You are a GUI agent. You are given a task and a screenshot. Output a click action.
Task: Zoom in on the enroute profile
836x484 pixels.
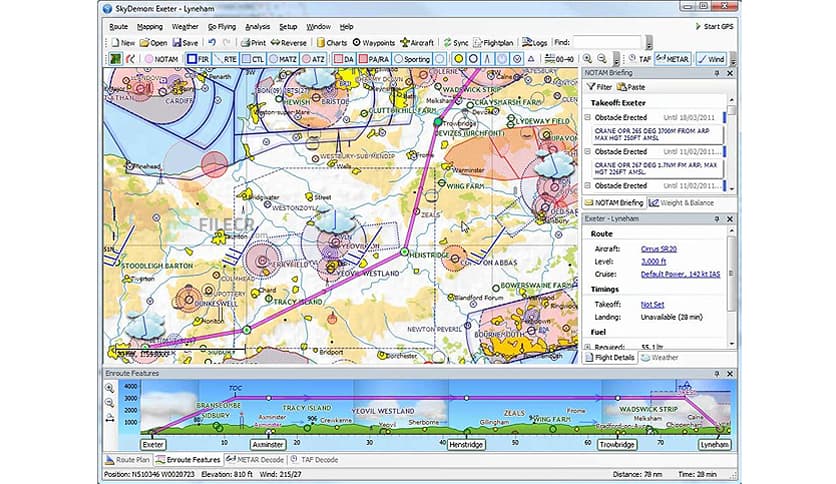[x=110, y=388]
